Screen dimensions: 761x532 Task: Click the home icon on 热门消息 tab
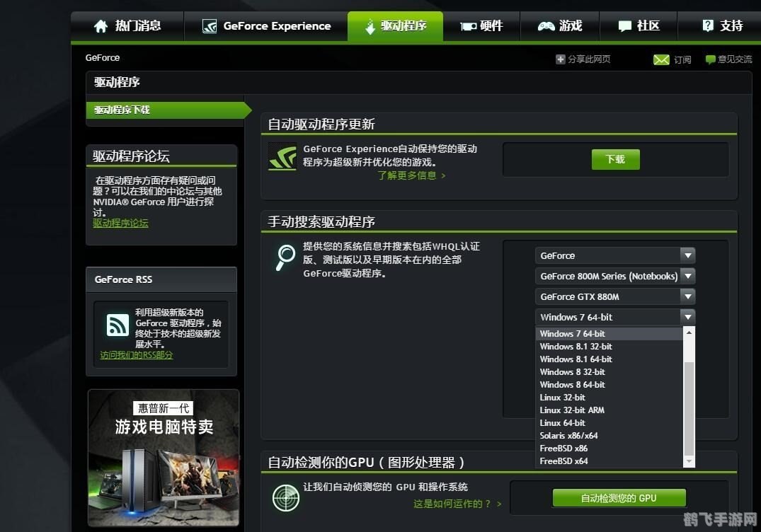click(100, 25)
